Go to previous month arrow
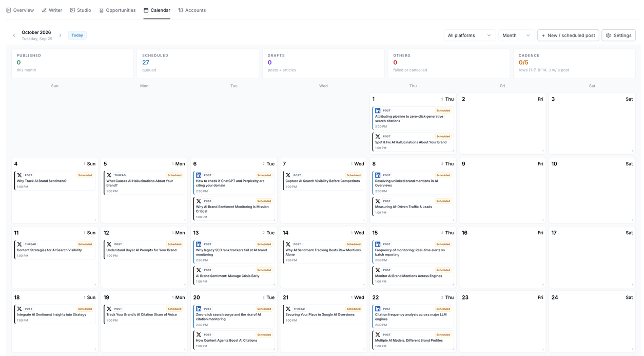 [x=14, y=35]
